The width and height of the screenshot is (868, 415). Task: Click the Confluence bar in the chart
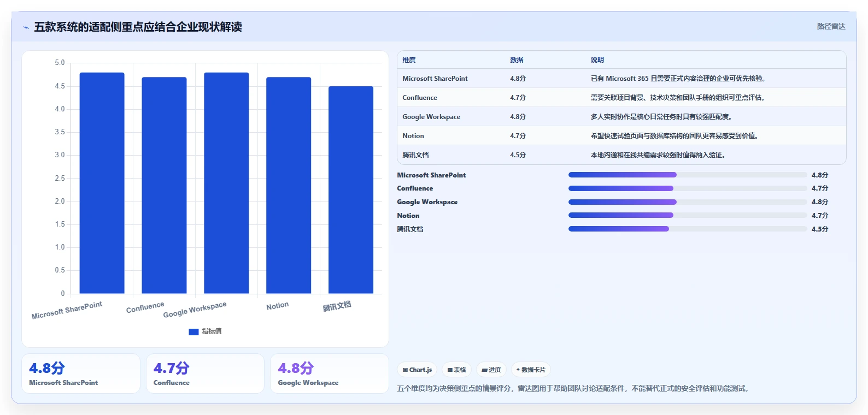pos(164,185)
